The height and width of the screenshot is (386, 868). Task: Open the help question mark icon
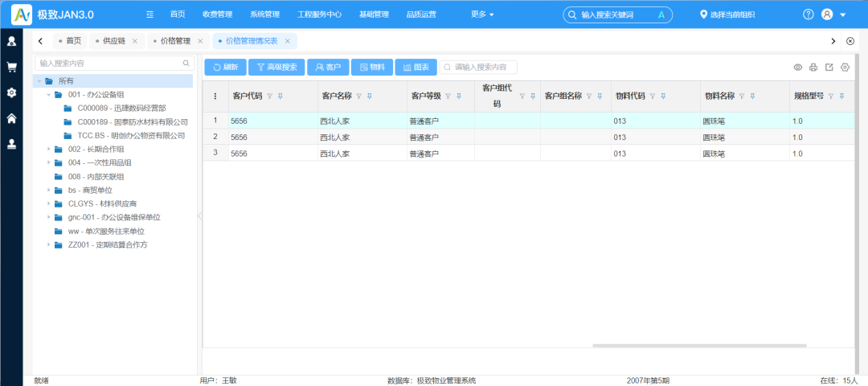point(809,14)
